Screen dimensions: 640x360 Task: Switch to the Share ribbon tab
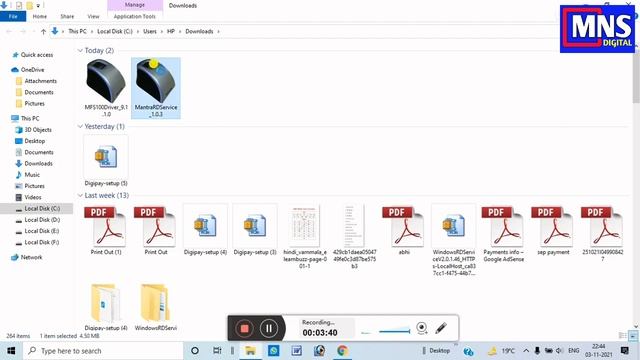(67, 16)
